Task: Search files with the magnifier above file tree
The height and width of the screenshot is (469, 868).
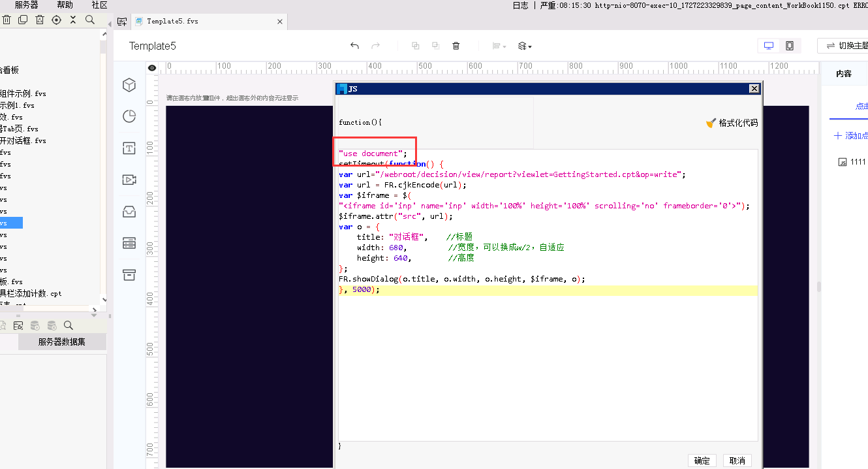Action: [x=90, y=20]
